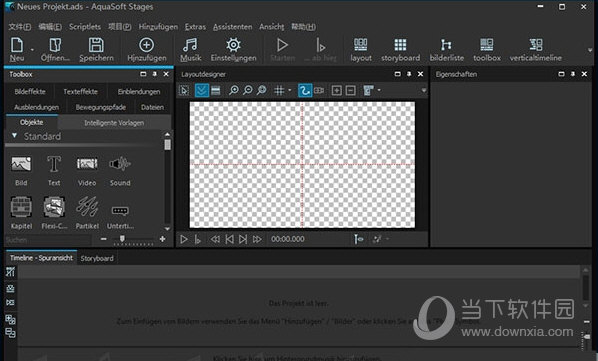
Task: Click the first zoom magnifier icon
Action: point(233,90)
